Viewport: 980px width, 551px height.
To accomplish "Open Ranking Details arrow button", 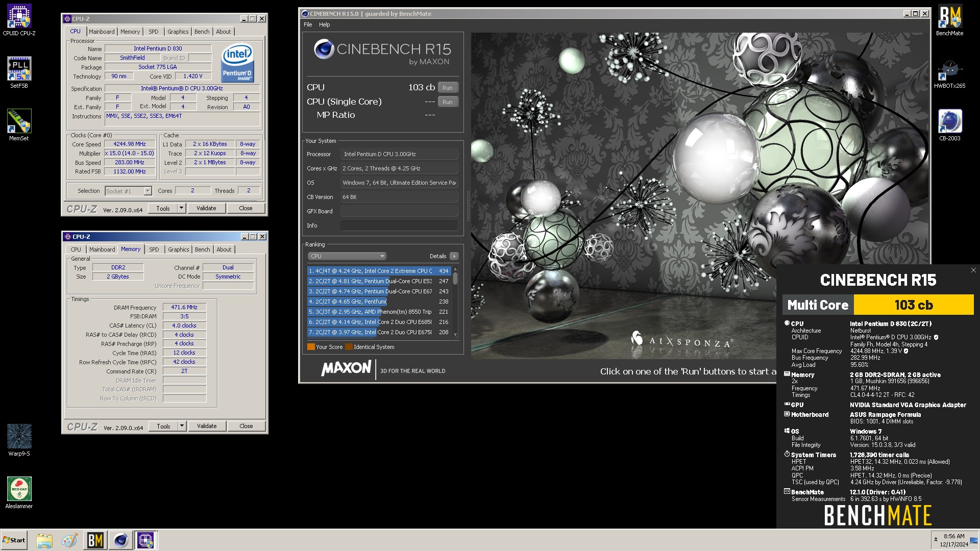I will coord(454,256).
